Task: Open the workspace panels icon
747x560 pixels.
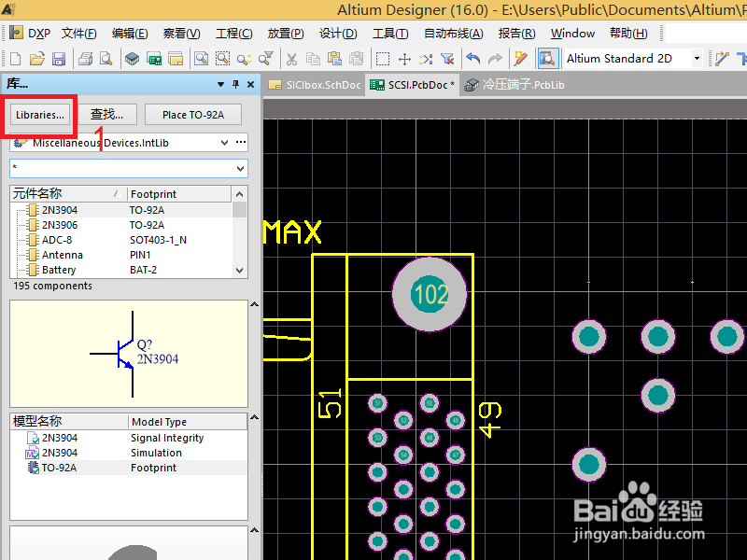Action: [176, 59]
